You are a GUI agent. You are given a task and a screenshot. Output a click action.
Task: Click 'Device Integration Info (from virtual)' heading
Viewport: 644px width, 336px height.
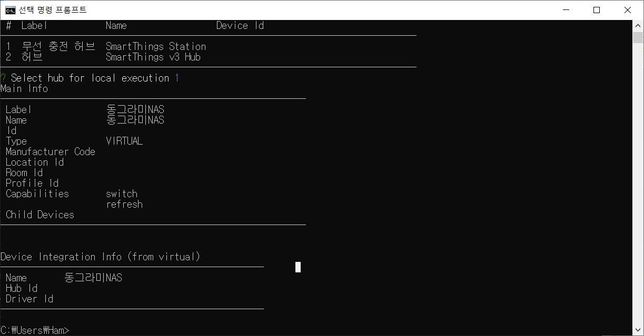point(101,257)
